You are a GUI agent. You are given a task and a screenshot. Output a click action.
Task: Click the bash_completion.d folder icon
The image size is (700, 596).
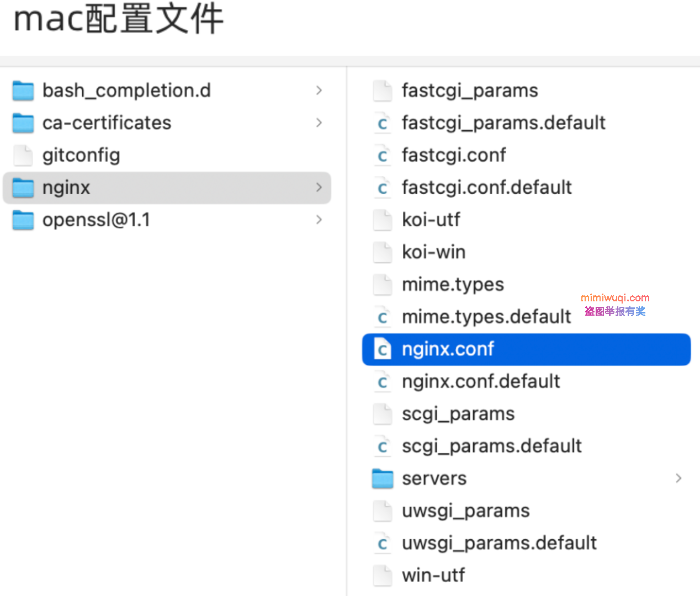23,91
